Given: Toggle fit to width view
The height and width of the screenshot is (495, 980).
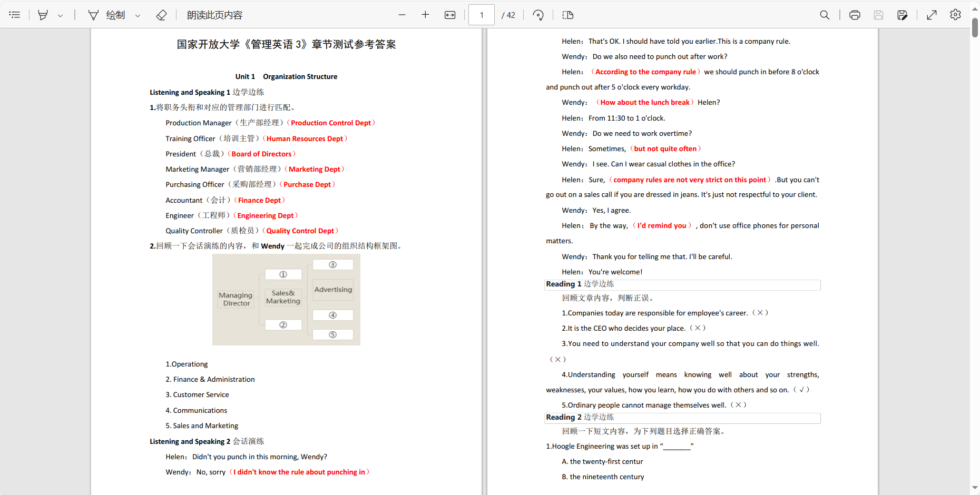Looking at the screenshot, I should (x=450, y=15).
